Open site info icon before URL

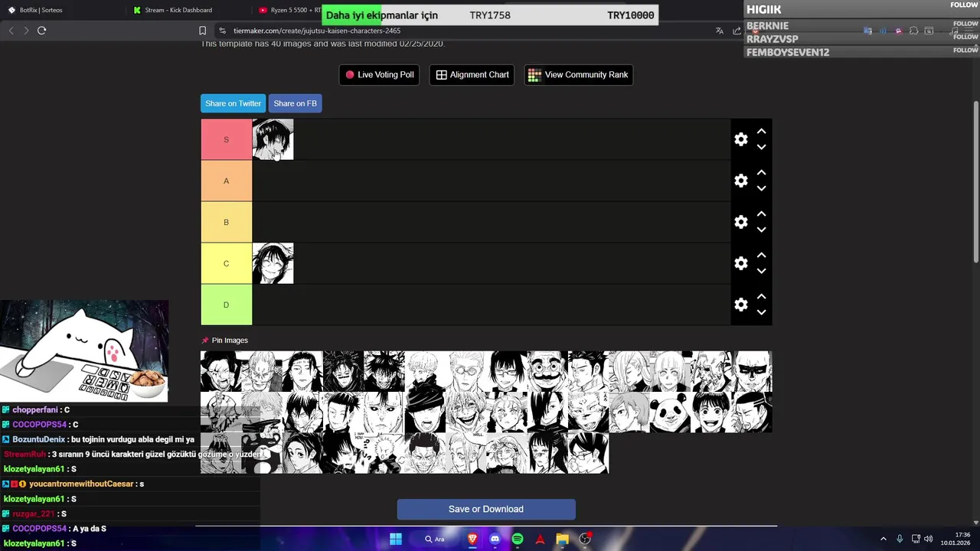[222, 31]
